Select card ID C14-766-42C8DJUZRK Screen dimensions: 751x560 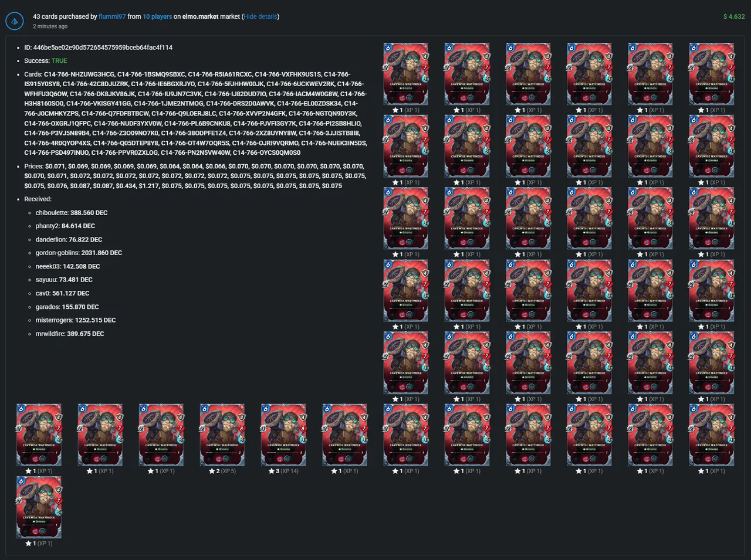[x=96, y=84]
